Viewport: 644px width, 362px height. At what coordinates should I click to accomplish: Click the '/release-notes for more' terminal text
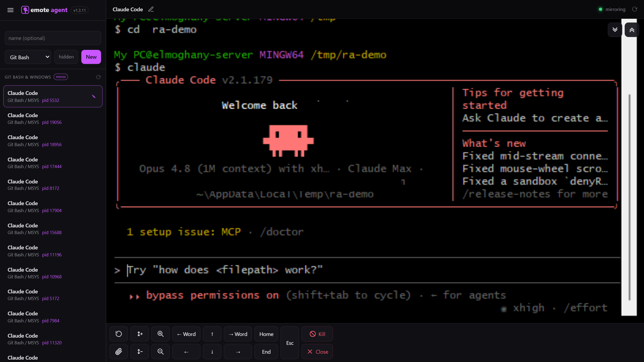click(535, 194)
